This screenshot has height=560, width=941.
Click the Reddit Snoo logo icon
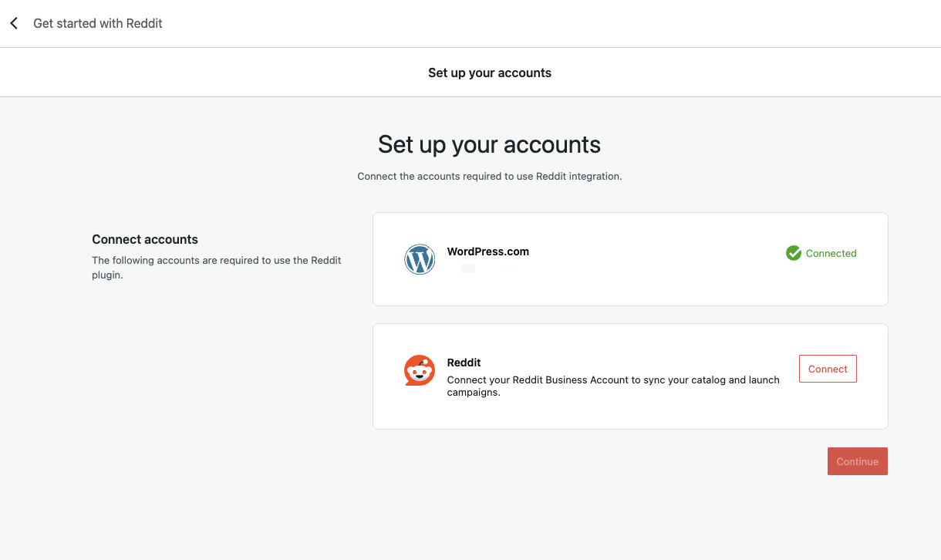[x=420, y=371]
